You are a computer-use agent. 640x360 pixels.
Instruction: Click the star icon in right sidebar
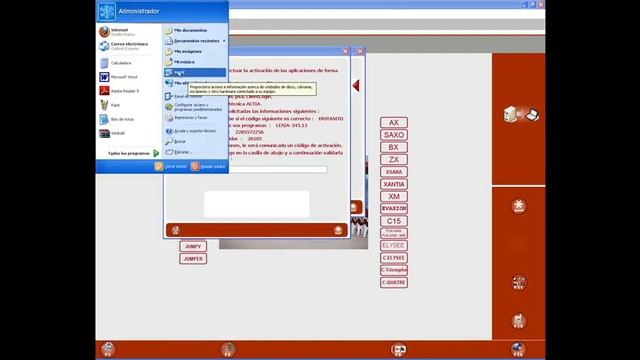pyautogui.click(x=519, y=206)
